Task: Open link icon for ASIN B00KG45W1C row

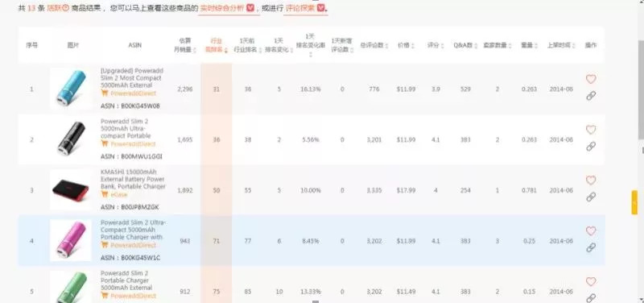Action: (x=591, y=247)
